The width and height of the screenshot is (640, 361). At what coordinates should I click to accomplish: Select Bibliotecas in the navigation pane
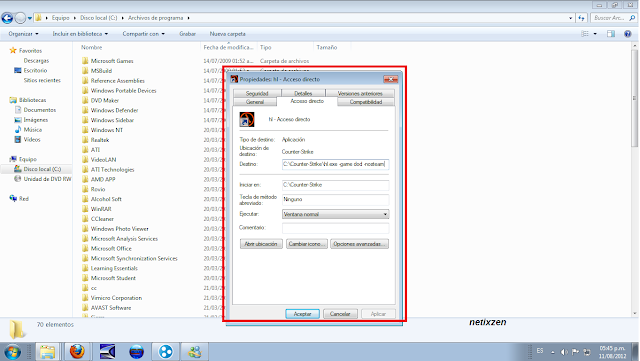[x=32, y=100]
